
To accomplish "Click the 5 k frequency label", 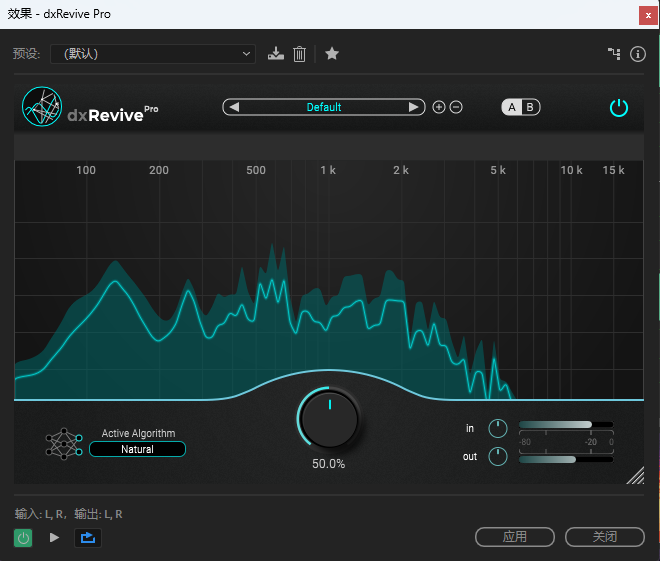I will click(498, 170).
